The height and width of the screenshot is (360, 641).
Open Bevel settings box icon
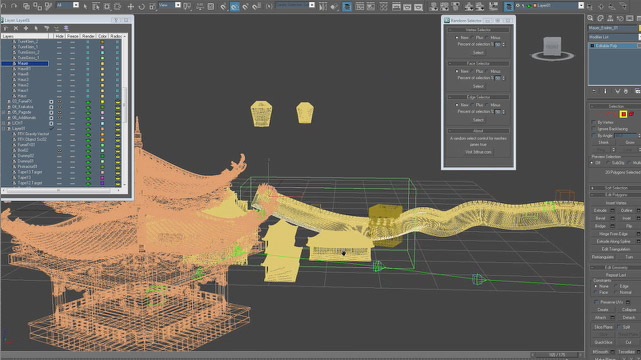coord(612,218)
